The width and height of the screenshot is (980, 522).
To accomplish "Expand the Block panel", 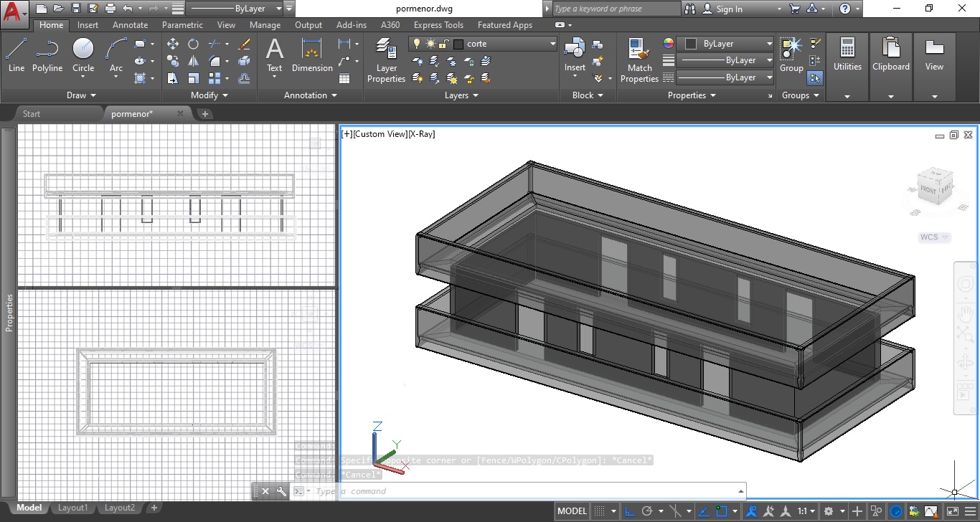I will pyautogui.click(x=588, y=95).
